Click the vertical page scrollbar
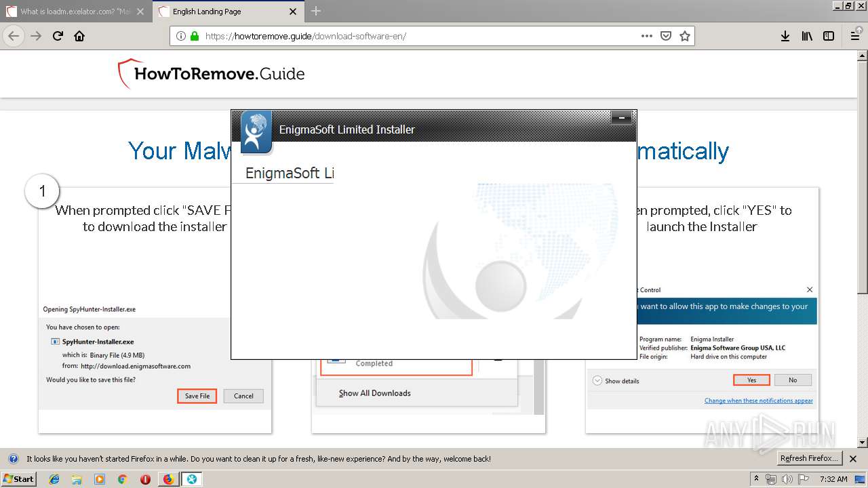This screenshot has height=488, width=868. click(x=863, y=176)
